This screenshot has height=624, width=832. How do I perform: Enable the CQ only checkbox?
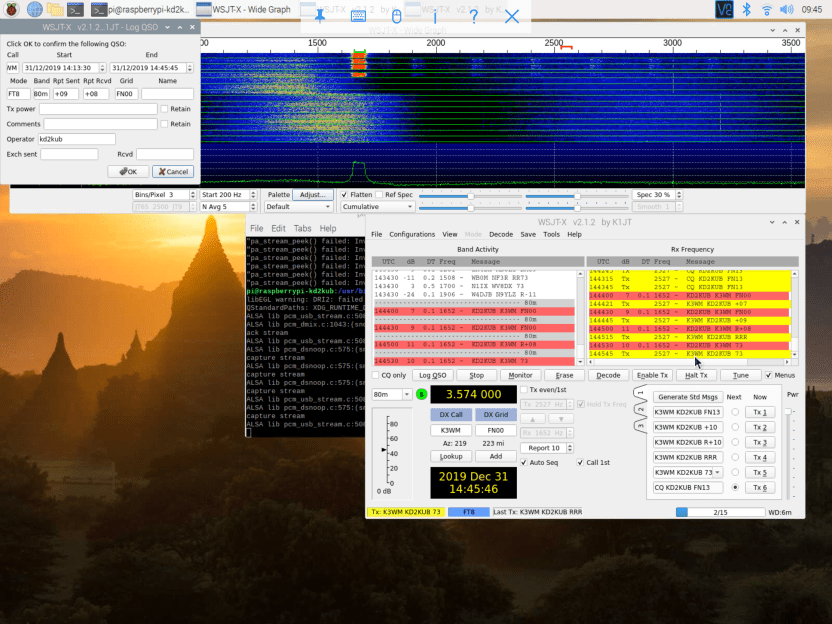376,375
